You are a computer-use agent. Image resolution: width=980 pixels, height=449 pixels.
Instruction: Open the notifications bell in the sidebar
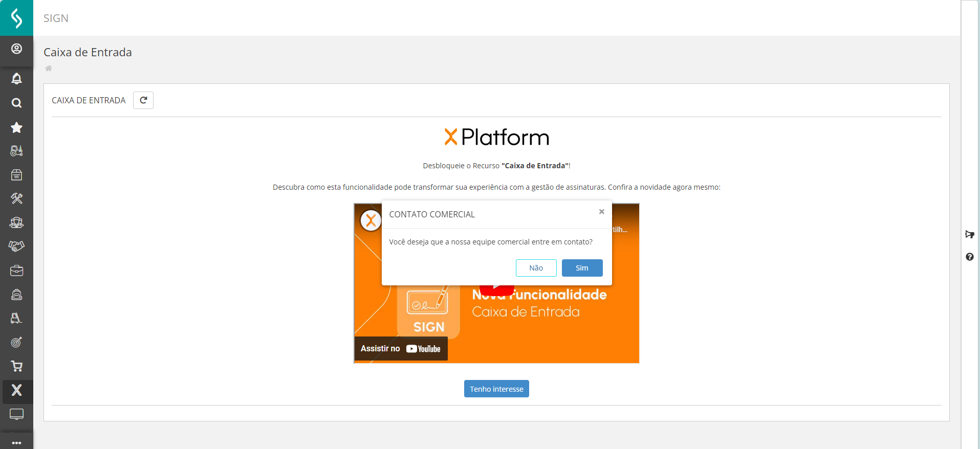tap(16, 78)
